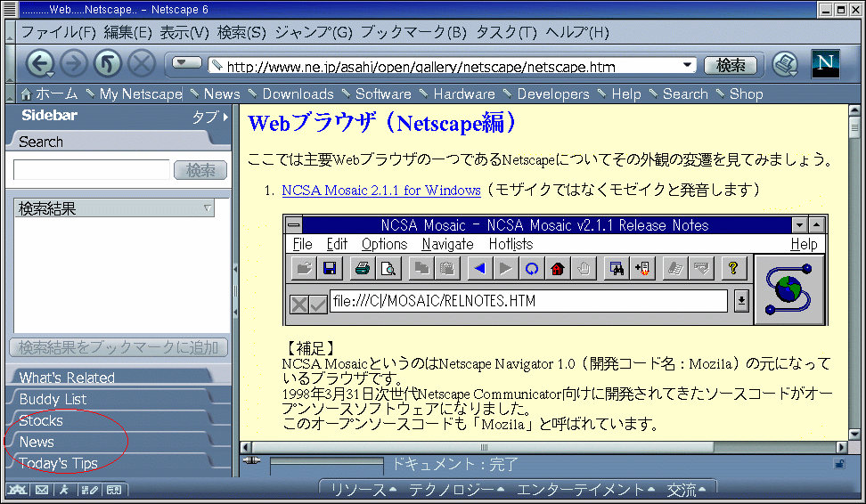The image size is (866, 504).
Task: Click the vertical scrollbar down arrow
Action: click(854, 435)
